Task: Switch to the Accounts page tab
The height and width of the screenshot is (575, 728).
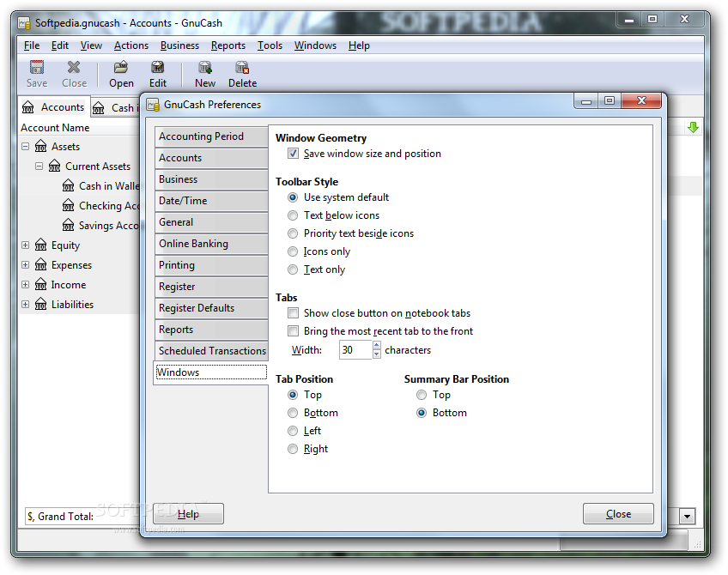Action: pos(54,107)
